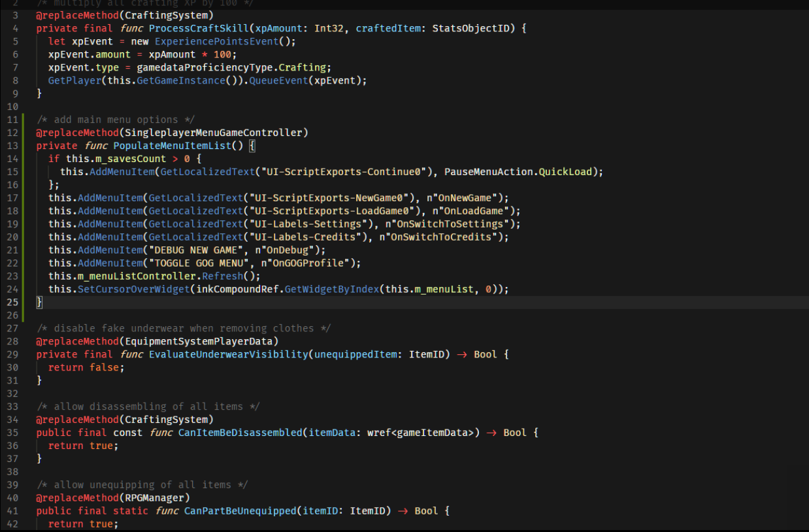Click the "TOGGLE GOG MENU" string
The image size is (809, 532).
pos(199,263)
